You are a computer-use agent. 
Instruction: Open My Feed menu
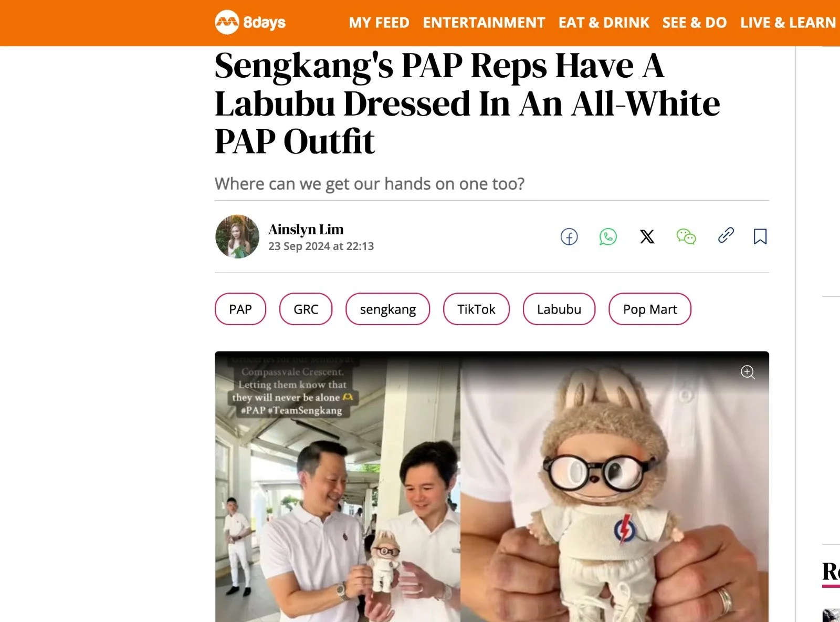coord(379,23)
